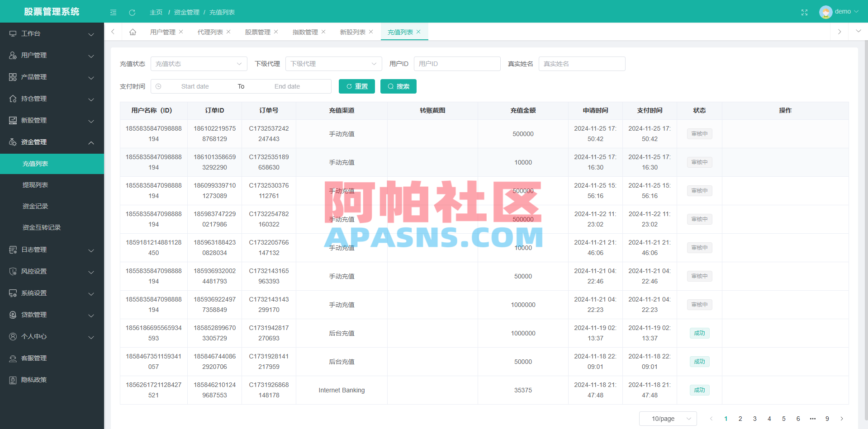
Task: Click inside the 用户ID input field
Action: (x=457, y=64)
